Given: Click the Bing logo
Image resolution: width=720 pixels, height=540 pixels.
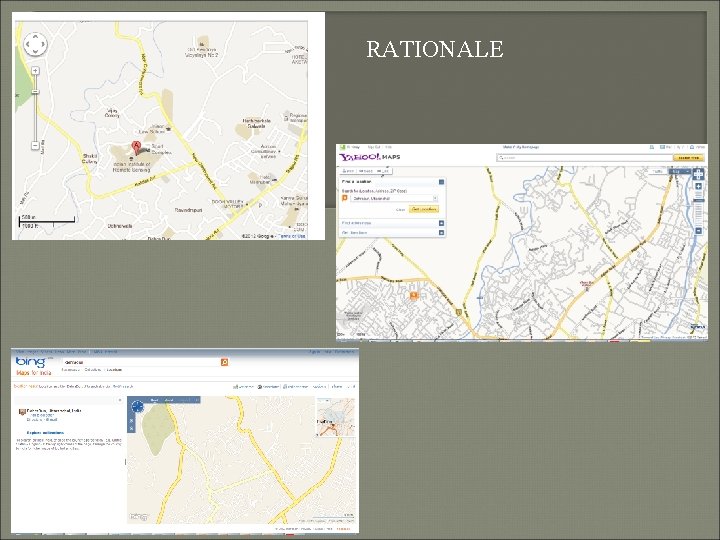Looking at the screenshot, I should tap(30, 362).
